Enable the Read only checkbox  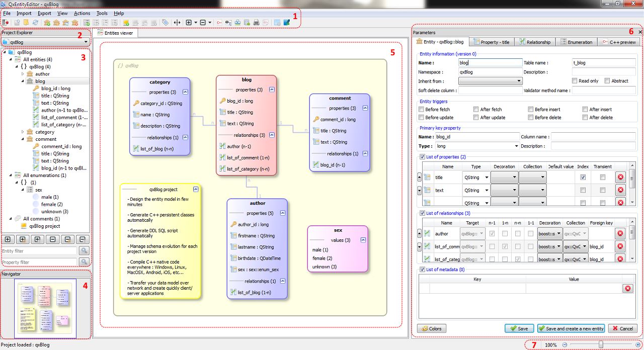(575, 81)
